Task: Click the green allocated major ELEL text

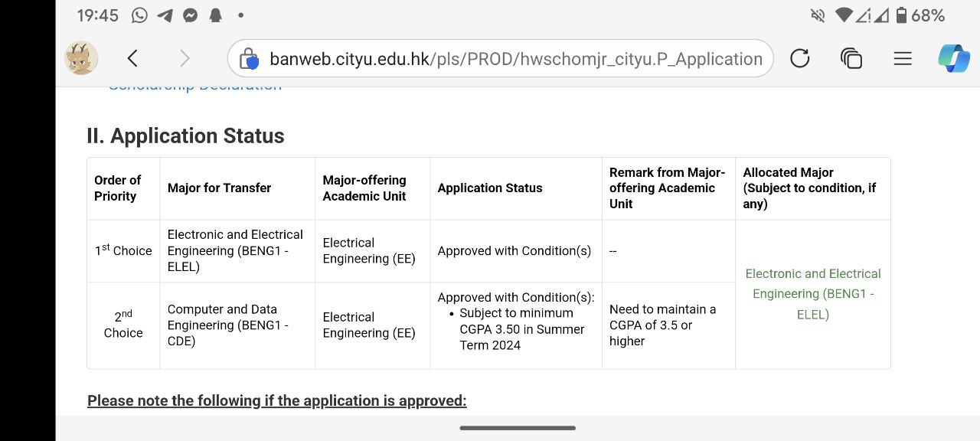Action: coord(812,294)
